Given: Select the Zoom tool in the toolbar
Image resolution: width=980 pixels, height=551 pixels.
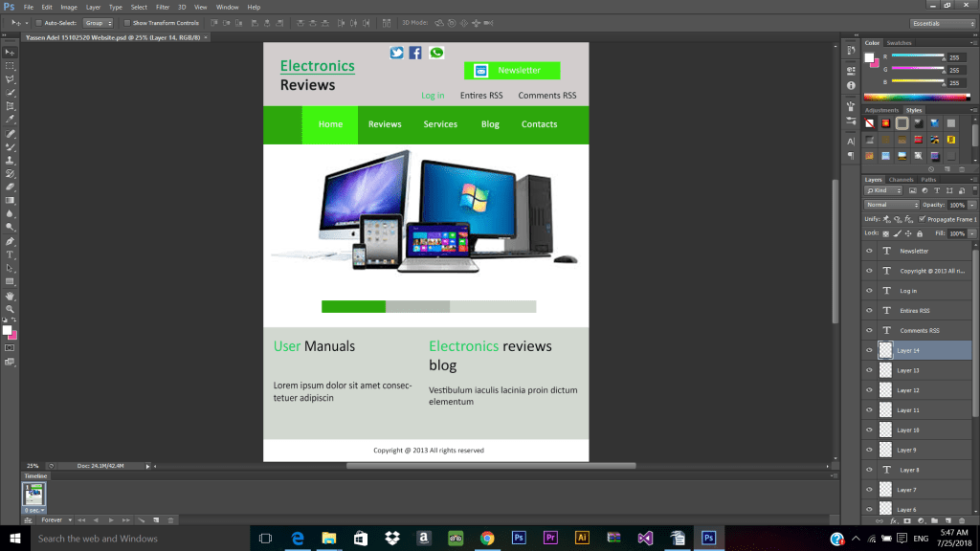Looking at the screenshot, I should [11, 308].
